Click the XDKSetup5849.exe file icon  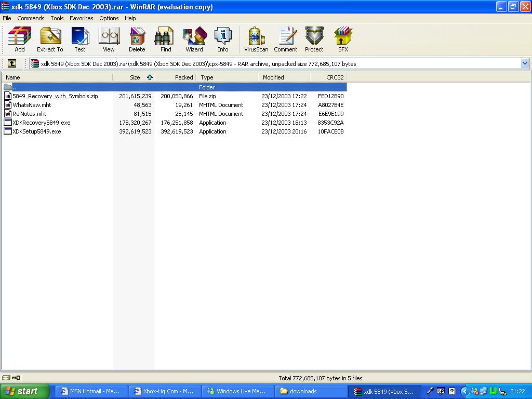coord(7,131)
